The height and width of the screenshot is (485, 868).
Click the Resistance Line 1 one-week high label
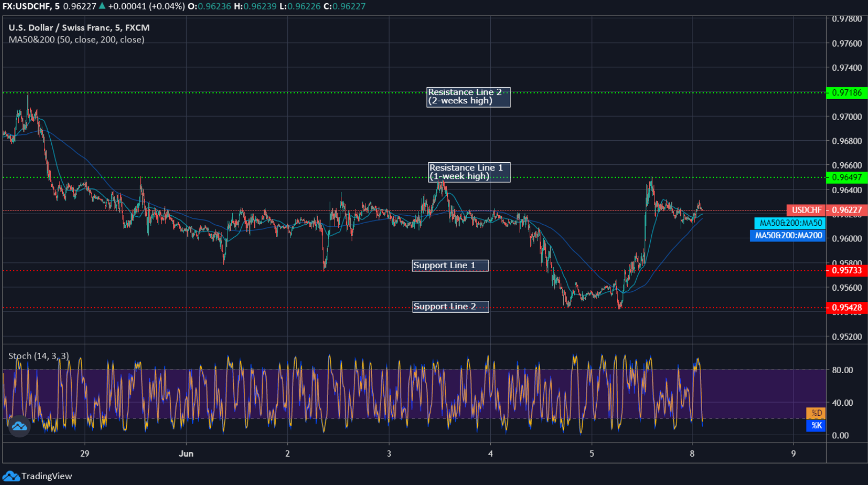tap(468, 171)
